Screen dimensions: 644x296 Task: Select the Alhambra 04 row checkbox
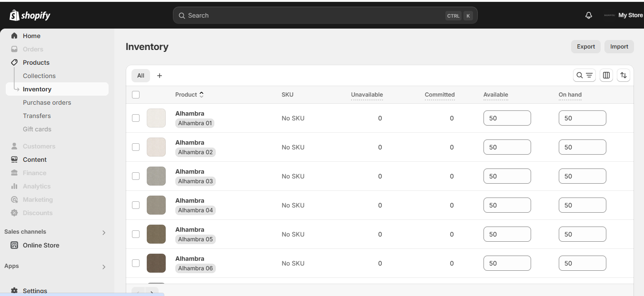tap(136, 205)
